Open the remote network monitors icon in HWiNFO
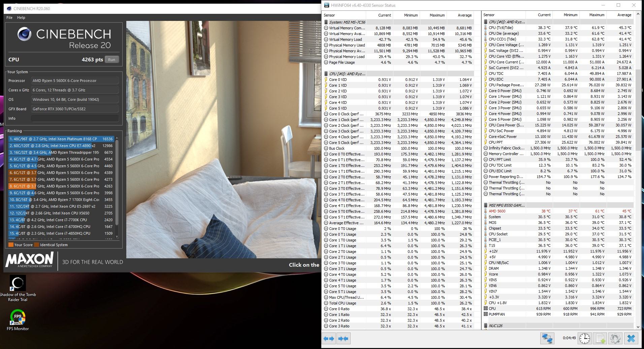Viewport: 644px width, 349px height. pos(547,338)
